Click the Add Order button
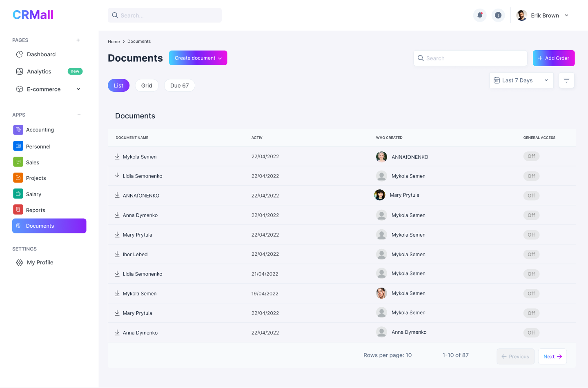 553,58
